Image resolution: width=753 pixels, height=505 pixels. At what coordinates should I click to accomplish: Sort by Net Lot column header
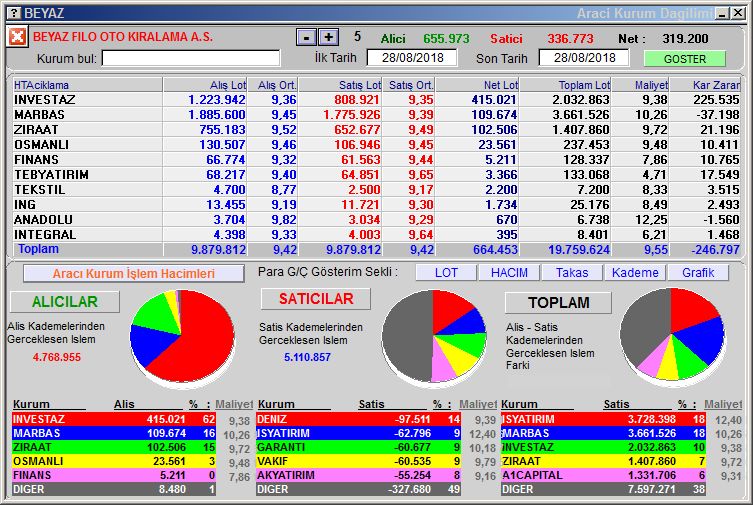click(x=477, y=85)
